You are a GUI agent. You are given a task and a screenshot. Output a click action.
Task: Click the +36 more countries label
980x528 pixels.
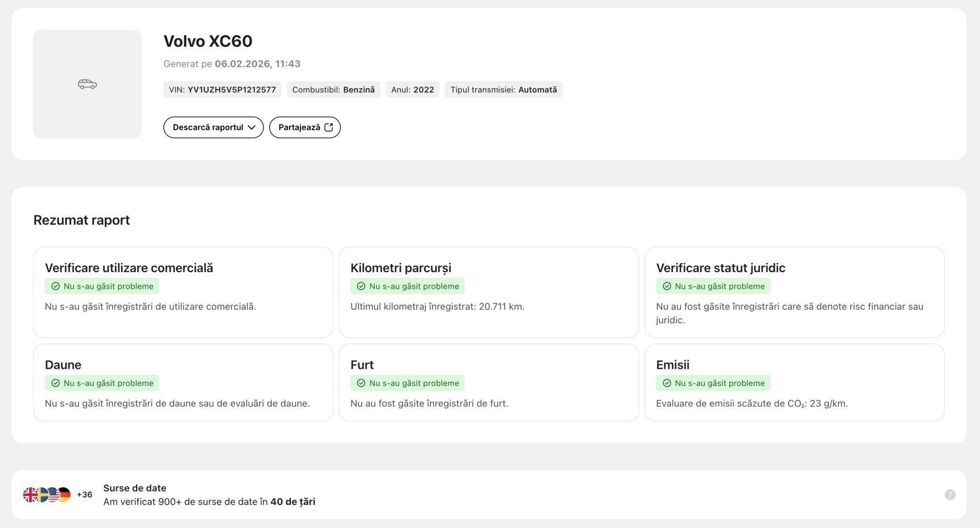coord(84,495)
